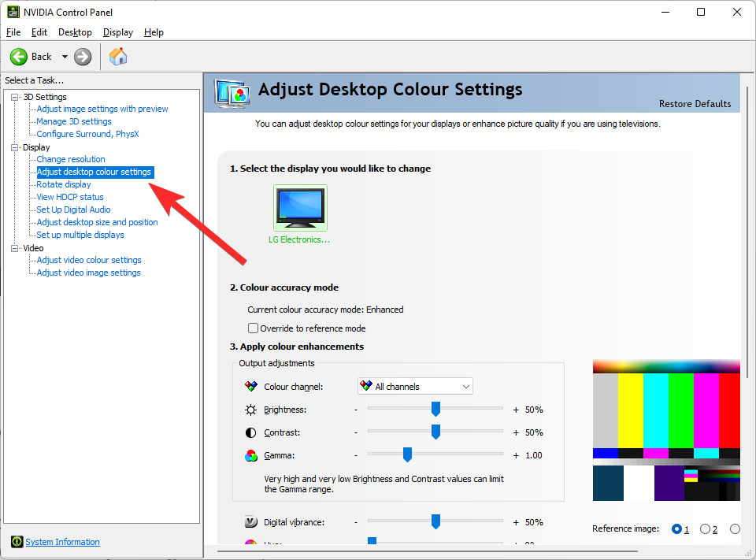Image resolution: width=756 pixels, height=560 pixels.
Task: Collapse the Display tree branch
Action: click(13, 146)
